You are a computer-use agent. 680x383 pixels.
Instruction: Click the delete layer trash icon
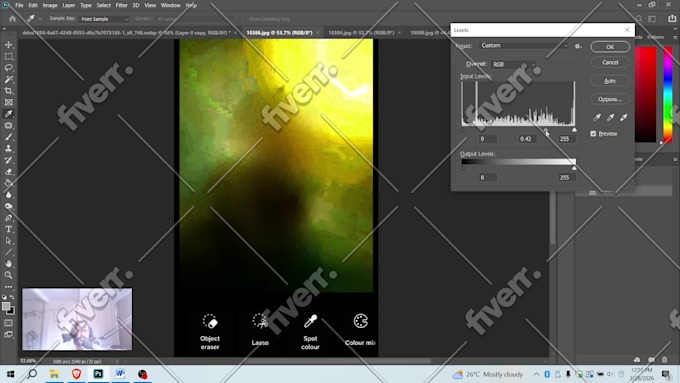[x=665, y=360]
